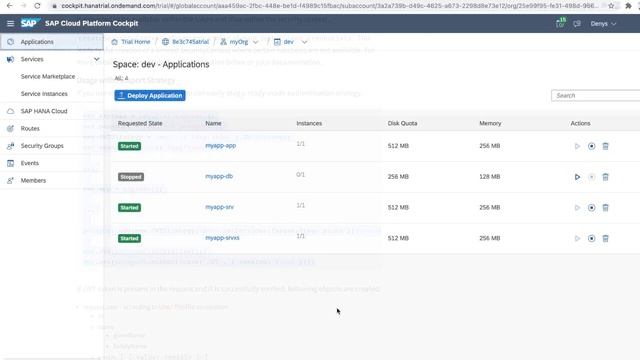Open the myapp-app application
Image resolution: width=640 pixels, height=360 pixels.
click(x=220, y=145)
